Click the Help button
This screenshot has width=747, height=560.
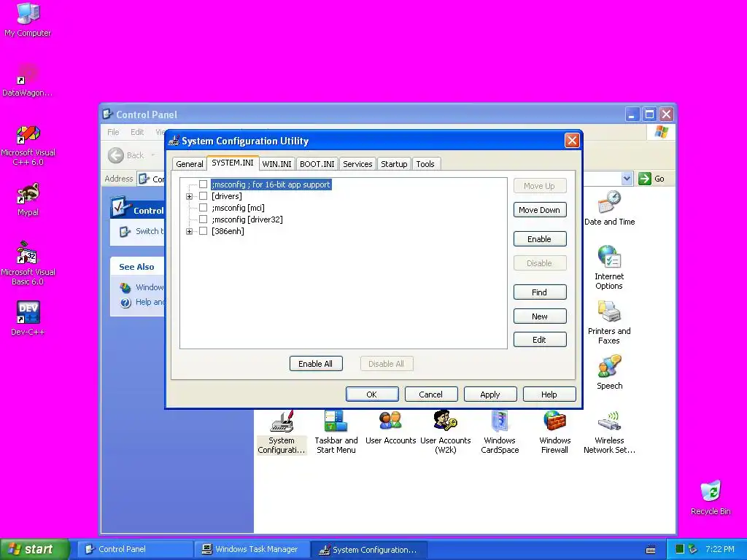coord(549,394)
